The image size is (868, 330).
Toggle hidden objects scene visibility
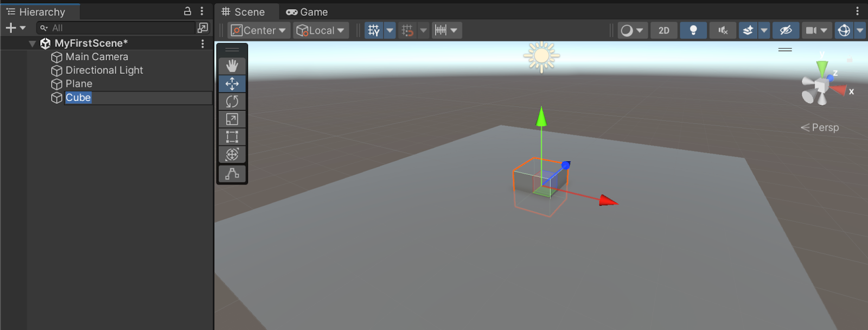[786, 30]
